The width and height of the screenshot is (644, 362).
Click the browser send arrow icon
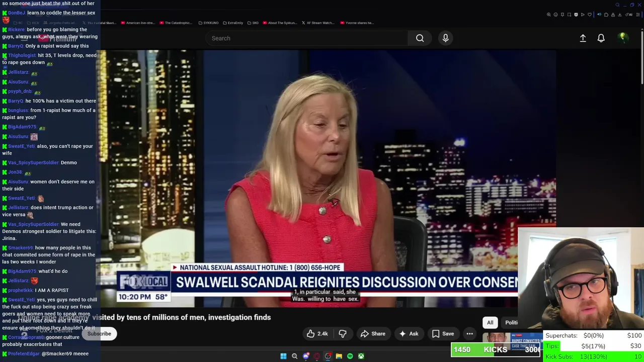point(583,15)
